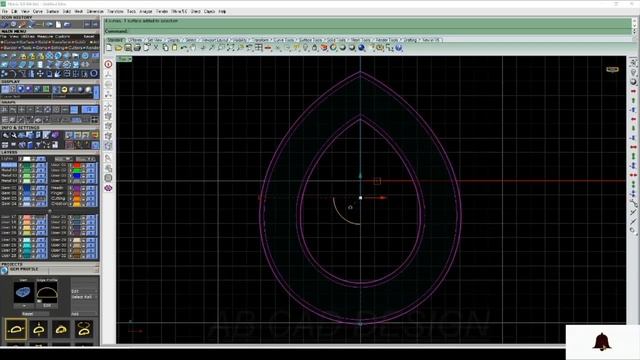Click Utilities in the Main Menu panel
The height and width of the screenshot is (360, 640).
tap(27, 37)
